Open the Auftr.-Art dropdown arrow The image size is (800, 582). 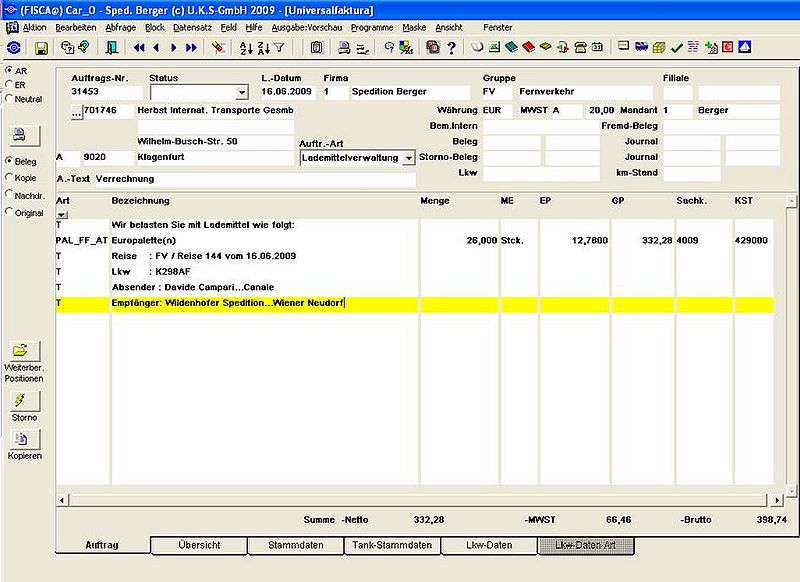click(409, 158)
